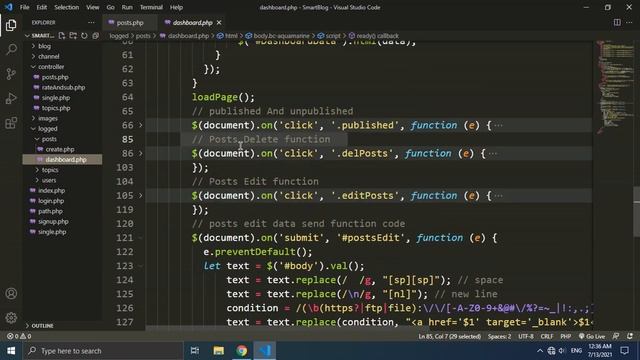The width and height of the screenshot is (640, 360).
Task: Open File Explorer from taskbar
Action: click(218, 351)
